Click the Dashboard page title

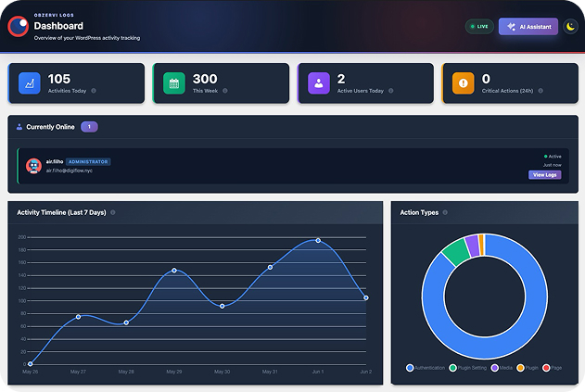pyautogui.click(x=58, y=26)
